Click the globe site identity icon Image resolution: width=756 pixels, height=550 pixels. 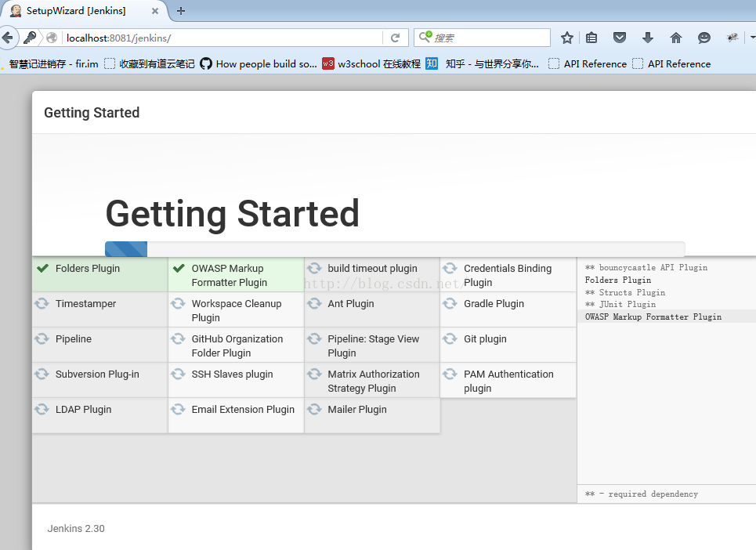[52, 38]
